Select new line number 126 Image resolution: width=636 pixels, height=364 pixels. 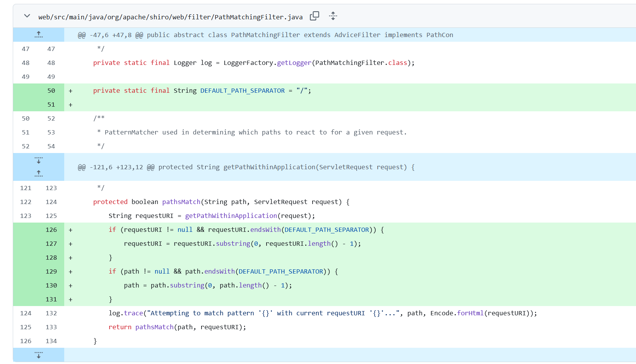[51, 230]
